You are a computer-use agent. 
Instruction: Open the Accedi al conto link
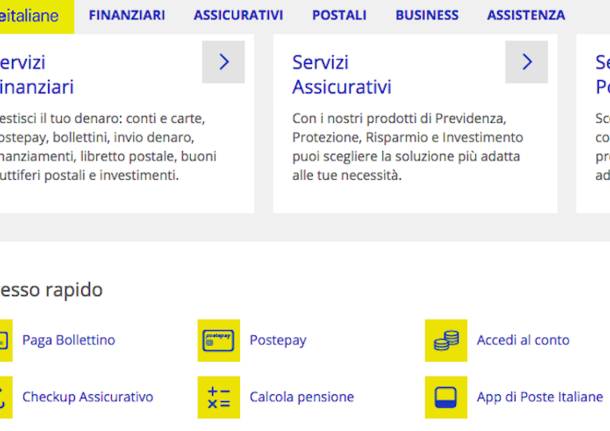point(523,340)
